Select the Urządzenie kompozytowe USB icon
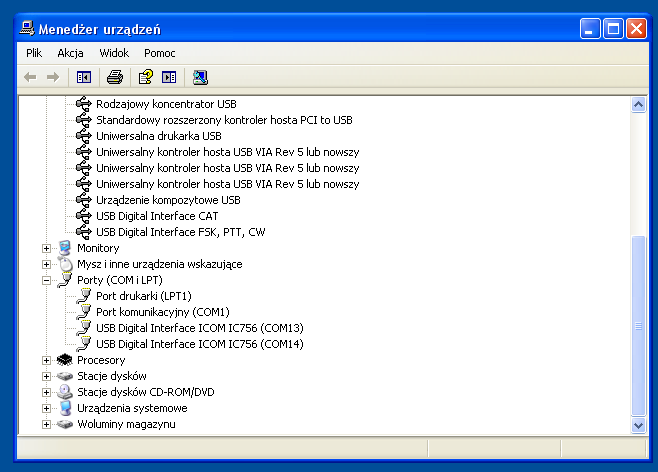Screen dimensions: 658x472 coord(84,200)
